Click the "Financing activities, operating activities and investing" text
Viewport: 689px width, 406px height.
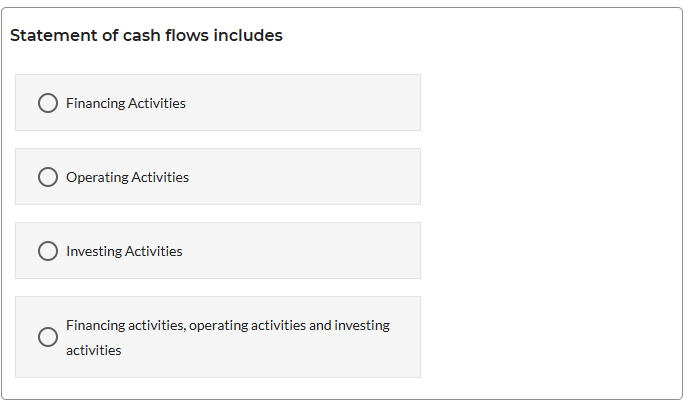[228, 325]
